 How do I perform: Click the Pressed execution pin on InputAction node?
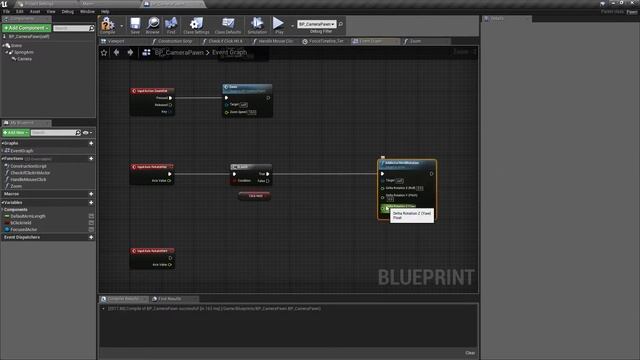pyautogui.click(x=171, y=98)
